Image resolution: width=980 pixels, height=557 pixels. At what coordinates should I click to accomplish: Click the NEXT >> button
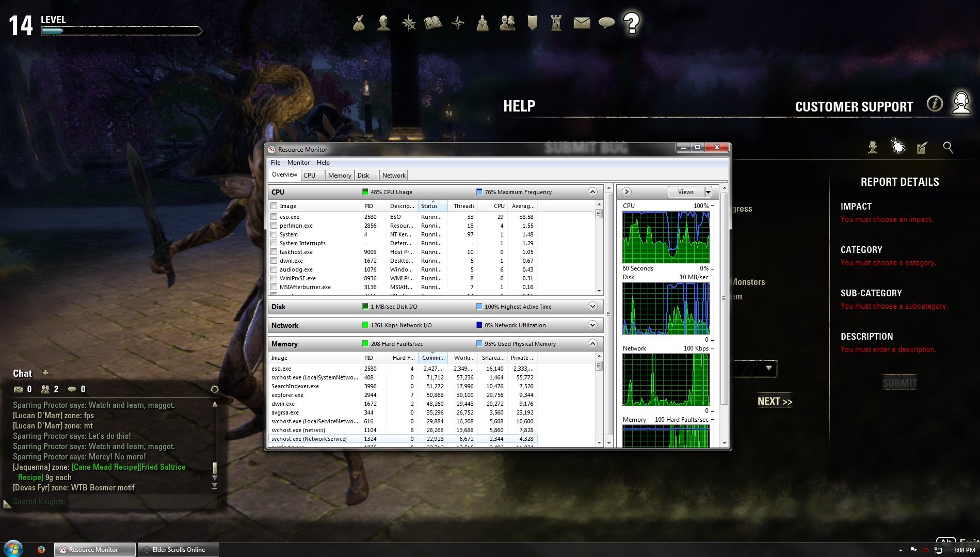click(775, 401)
